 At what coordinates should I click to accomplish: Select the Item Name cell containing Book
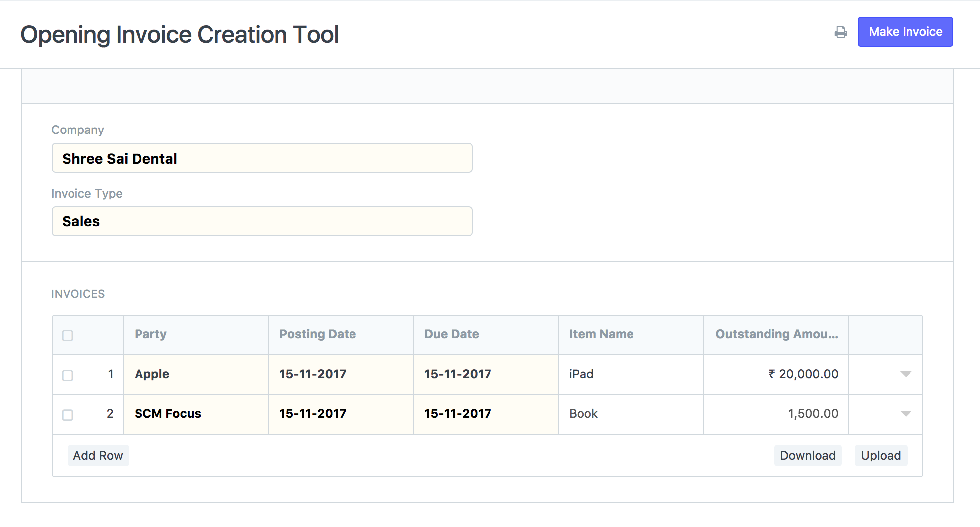click(630, 414)
